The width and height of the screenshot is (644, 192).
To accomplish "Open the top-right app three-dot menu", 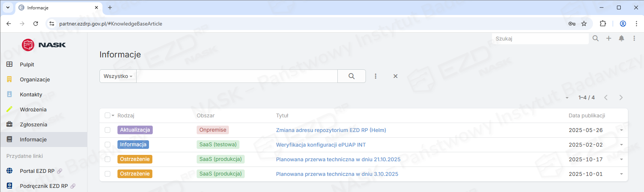I will coord(634,38).
